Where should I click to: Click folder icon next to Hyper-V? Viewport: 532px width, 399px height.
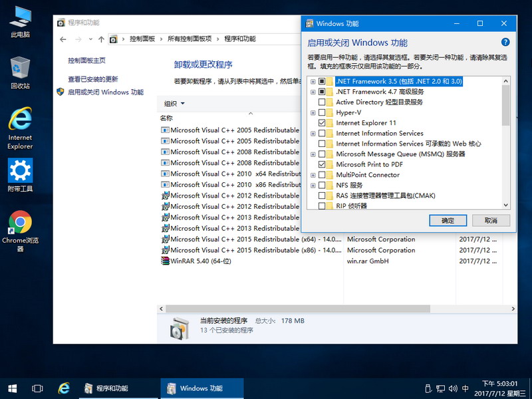tap(330, 112)
